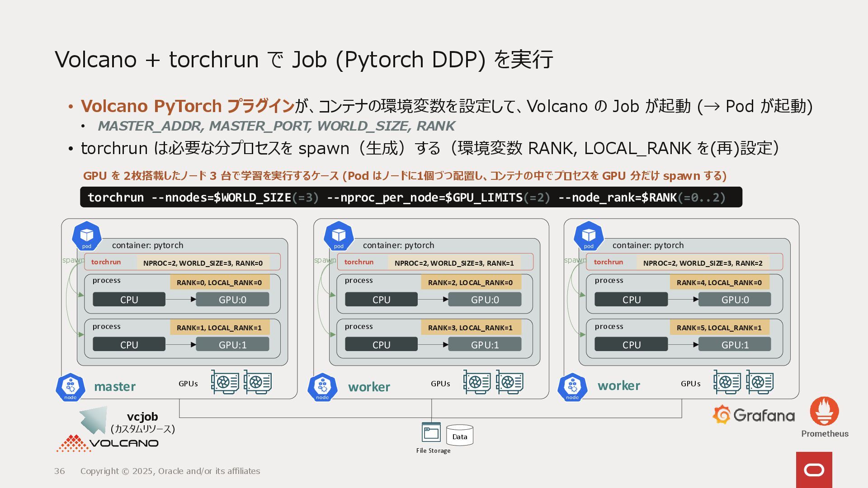Click the Prometheus flame icon
868x488 pixels.
(824, 411)
